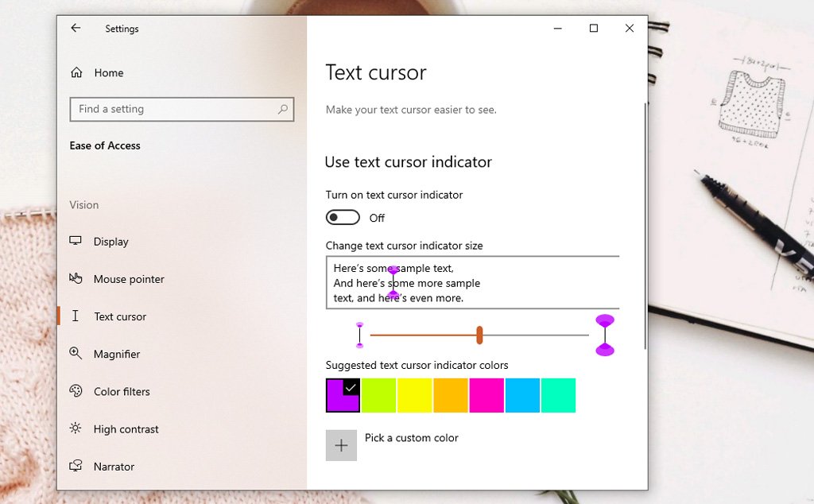Click the Color filters palette icon
Screen dimensions: 814x504
pyautogui.click(x=76, y=391)
